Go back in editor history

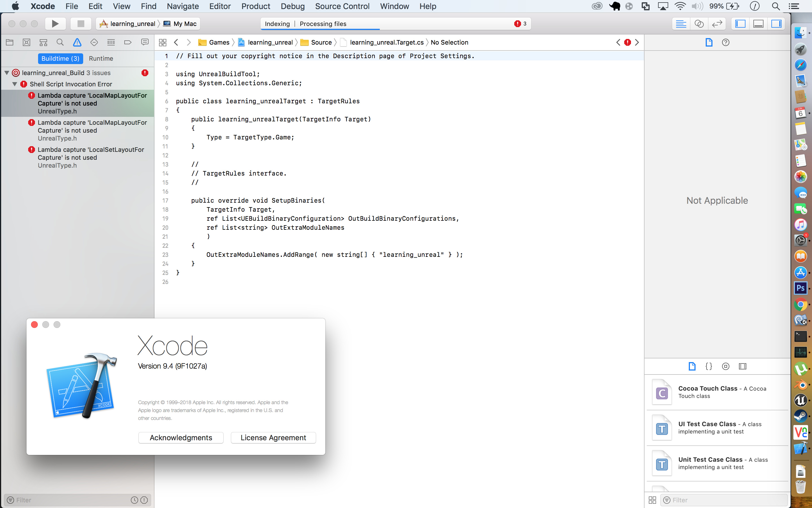click(x=176, y=42)
